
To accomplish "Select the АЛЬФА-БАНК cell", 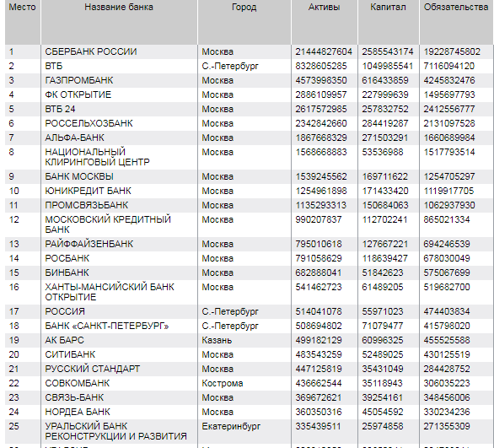I will click(x=74, y=138).
